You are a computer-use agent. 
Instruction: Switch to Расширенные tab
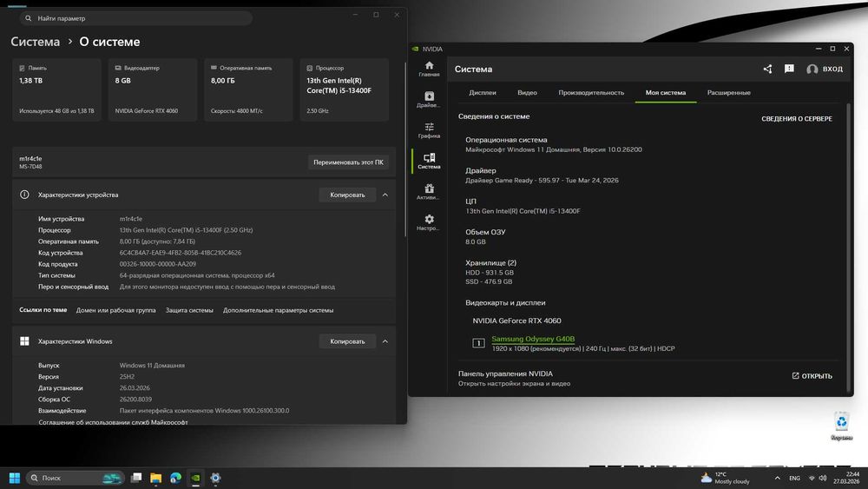[x=728, y=92]
